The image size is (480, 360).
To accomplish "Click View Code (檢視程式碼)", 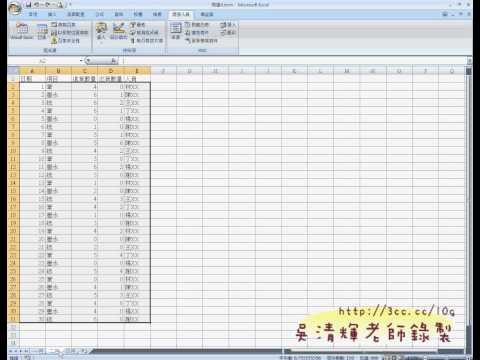I will coord(144,33).
